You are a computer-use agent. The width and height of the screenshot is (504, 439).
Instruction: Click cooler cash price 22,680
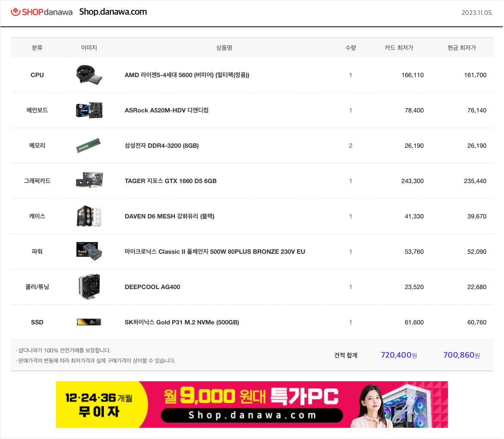[477, 287]
